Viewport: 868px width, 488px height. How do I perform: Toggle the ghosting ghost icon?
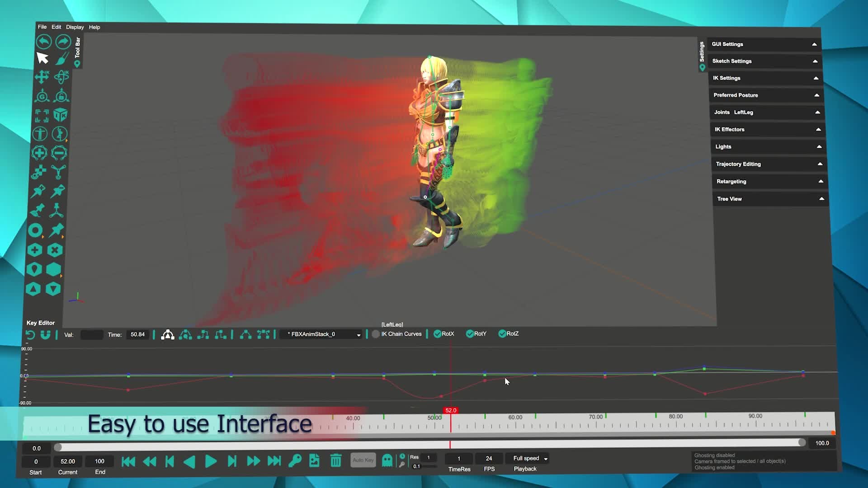pos(387,460)
